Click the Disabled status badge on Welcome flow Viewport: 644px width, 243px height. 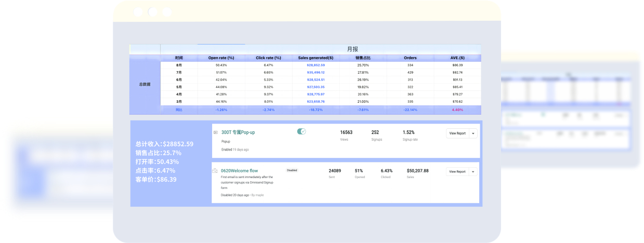(292, 170)
